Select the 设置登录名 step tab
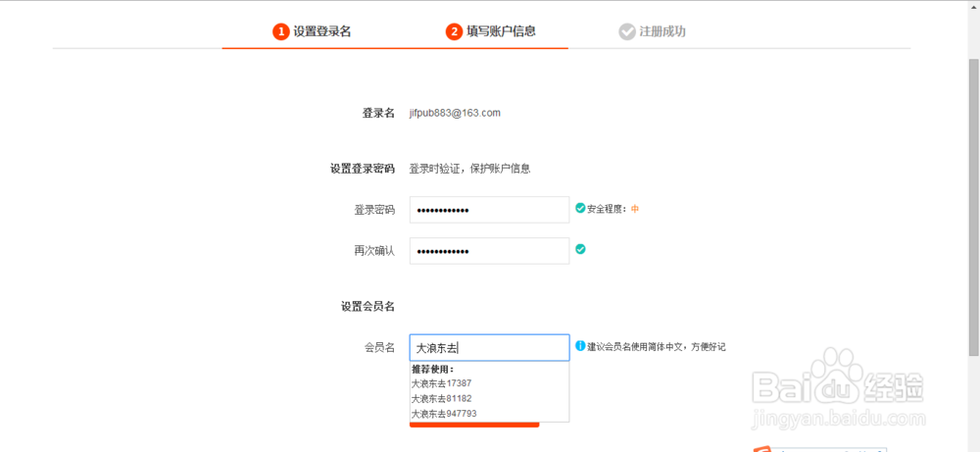The image size is (980, 452). click(312, 31)
